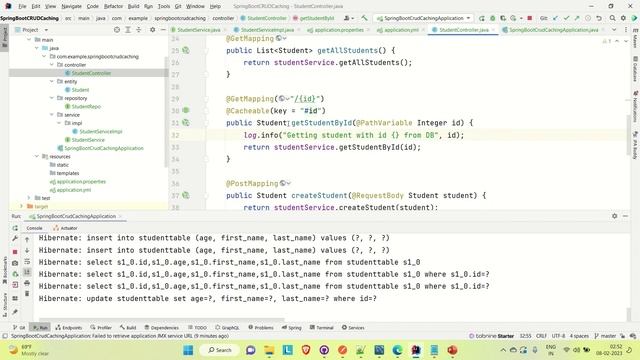640x360 pixels.
Task: Click the Debug bug icon in top toolbar
Action: [x=492, y=18]
